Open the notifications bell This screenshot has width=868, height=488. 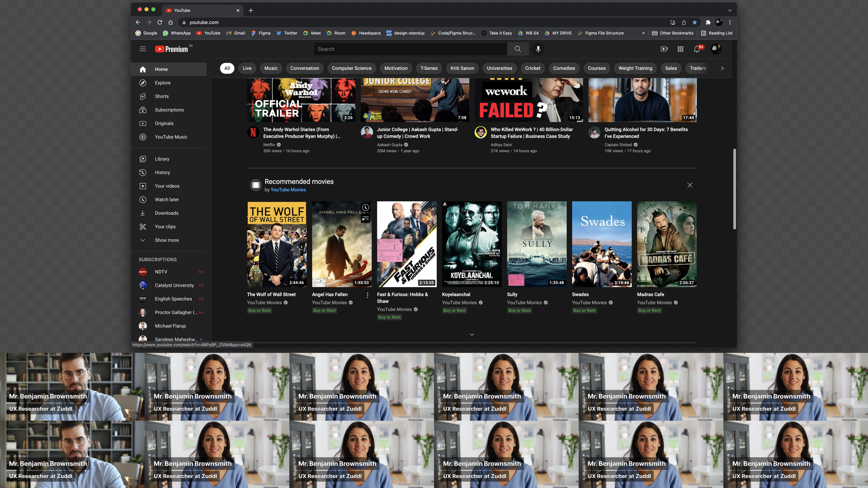click(x=696, y=49)
